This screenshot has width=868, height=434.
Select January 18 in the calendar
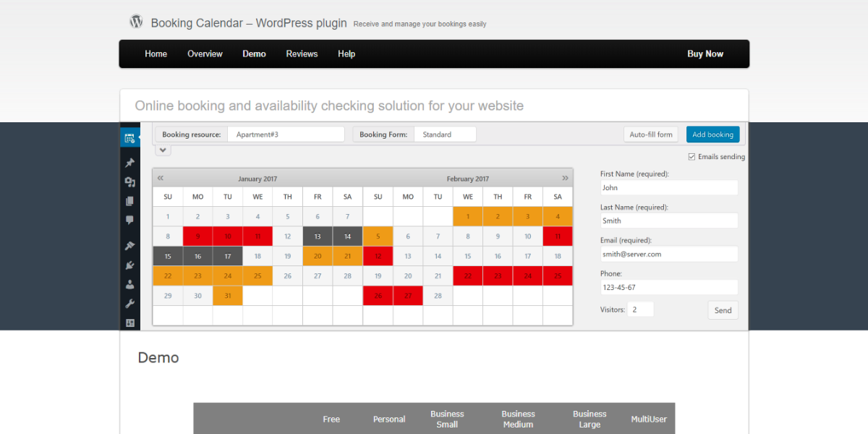258,256
